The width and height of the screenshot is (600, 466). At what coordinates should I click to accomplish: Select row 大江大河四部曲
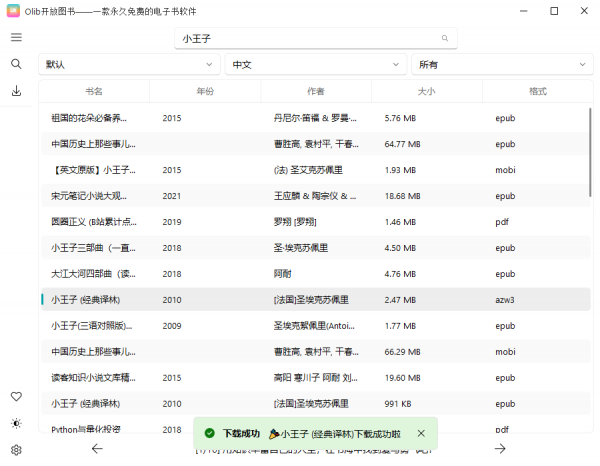[315, 274]
